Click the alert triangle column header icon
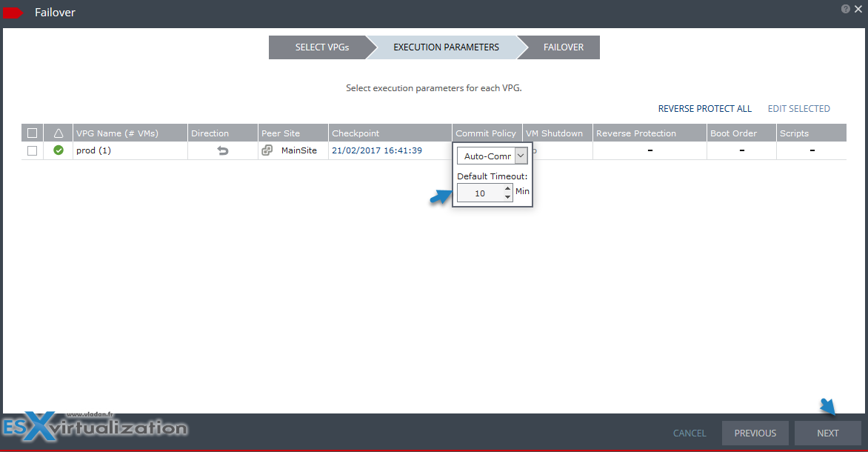This screenshot has width=868, height=452. point(59,133)
